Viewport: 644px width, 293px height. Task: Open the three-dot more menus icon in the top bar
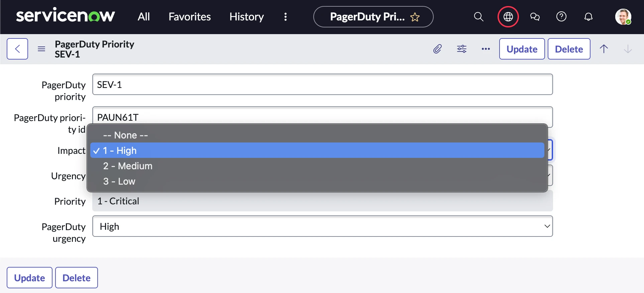(x=285, y=17)
